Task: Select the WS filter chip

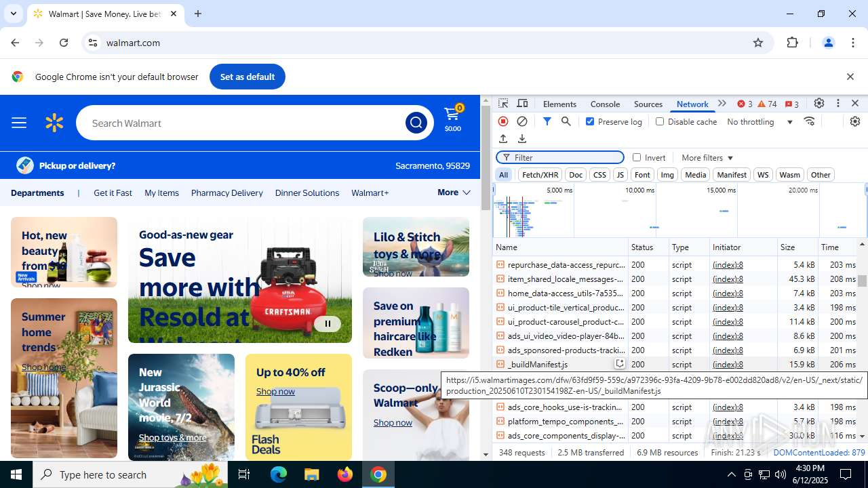Action: pos(763,175)
